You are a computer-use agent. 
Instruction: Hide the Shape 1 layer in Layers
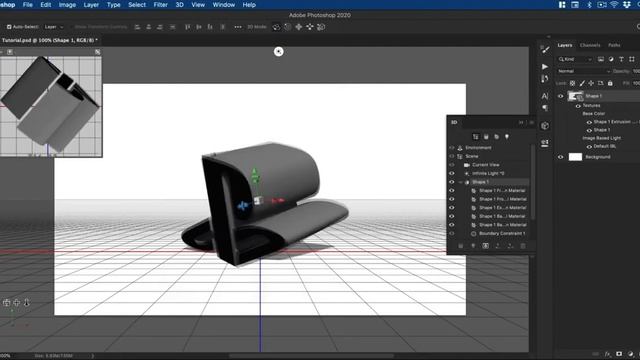click(560, 96)
